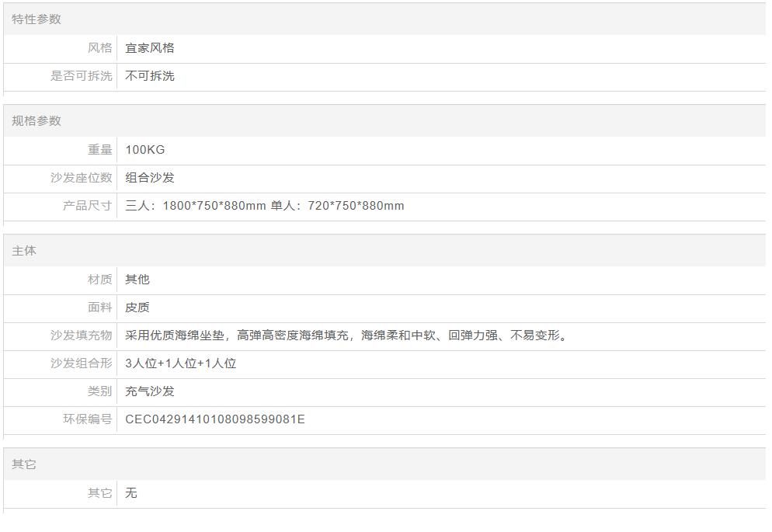Click the 规格参数 section header

coord(37,121)
